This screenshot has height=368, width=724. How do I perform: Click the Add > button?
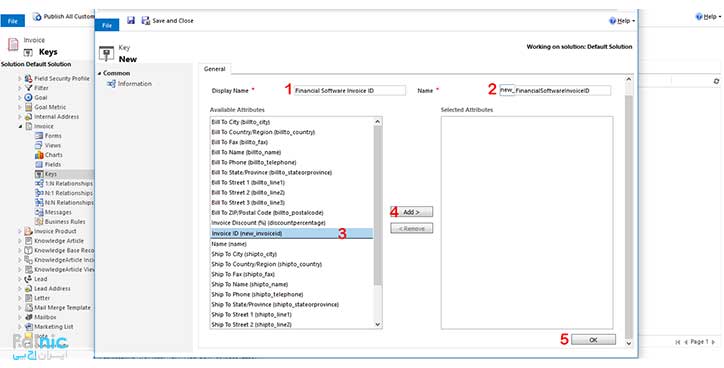411,212
